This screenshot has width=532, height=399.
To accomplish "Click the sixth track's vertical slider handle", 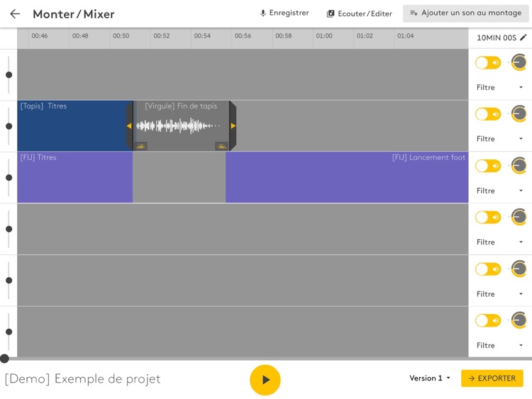I will (9, 332).
